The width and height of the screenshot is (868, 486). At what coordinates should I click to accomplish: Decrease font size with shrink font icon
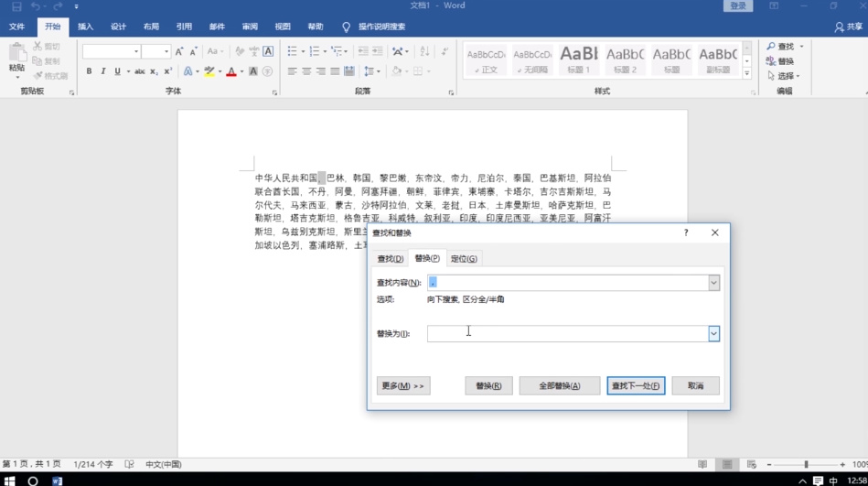193,51
